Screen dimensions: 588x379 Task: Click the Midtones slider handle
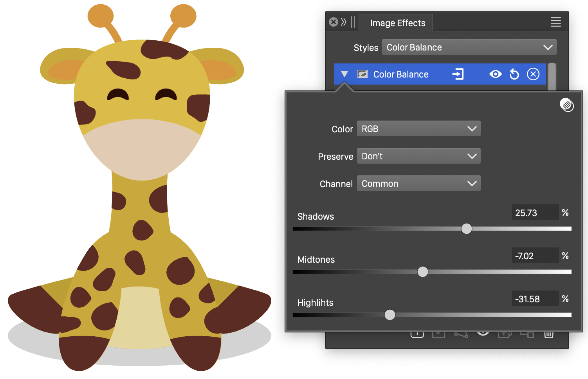click(x=422, y=272)
